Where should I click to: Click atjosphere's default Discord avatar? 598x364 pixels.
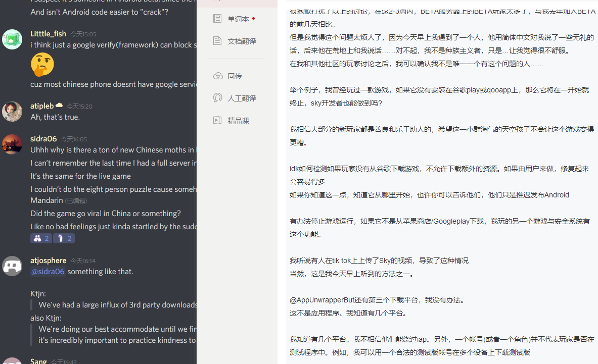[12, 266]
